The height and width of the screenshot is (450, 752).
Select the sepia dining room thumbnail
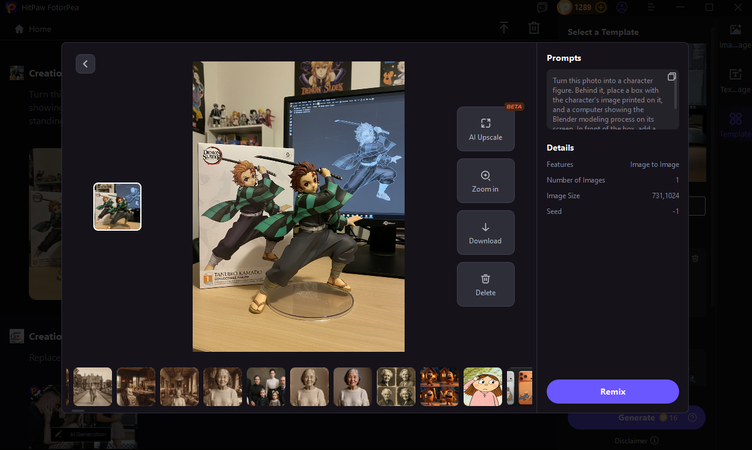pyautogui.click(x=136, y=387)
